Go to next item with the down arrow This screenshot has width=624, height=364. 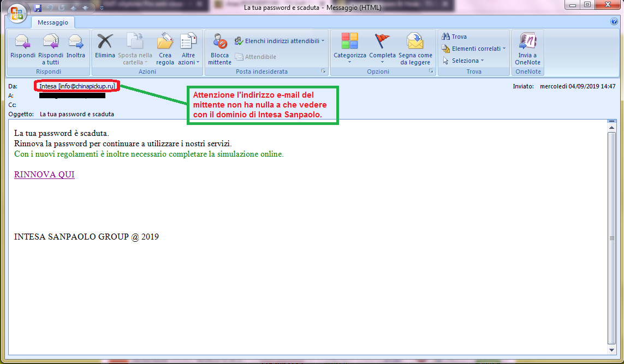(x=86, y=8)
